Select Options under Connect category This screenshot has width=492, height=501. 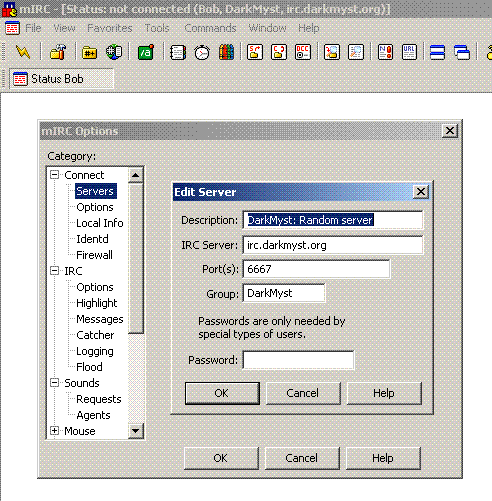pos(95,207)
